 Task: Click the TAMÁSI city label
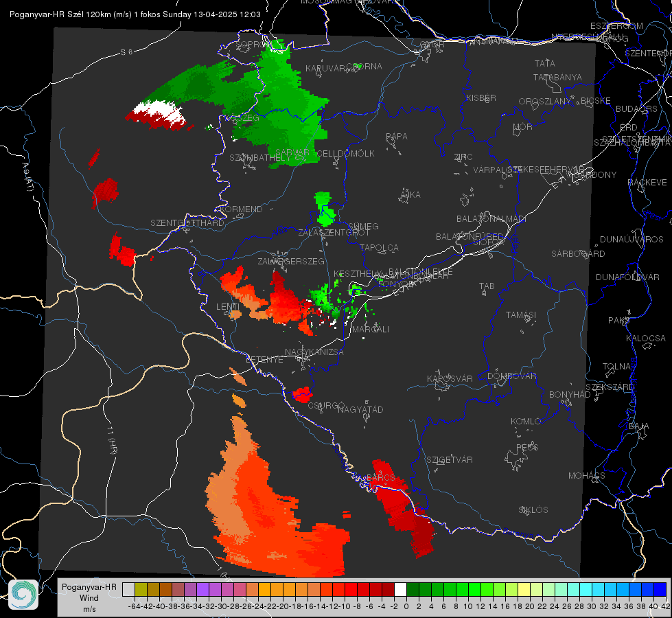(x=521, y=315)
